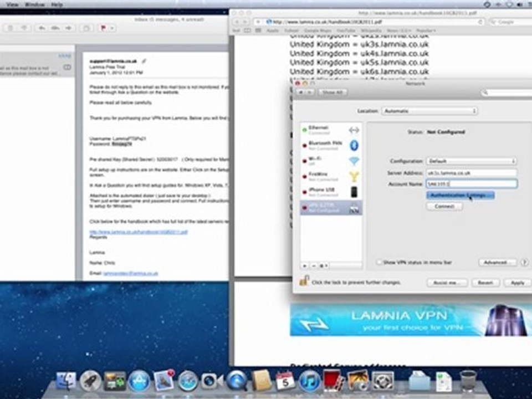Click the Lamnia VPN banner image
This screenshot has width=532, height=399.
pyautogui.click(x=411, y=320)
